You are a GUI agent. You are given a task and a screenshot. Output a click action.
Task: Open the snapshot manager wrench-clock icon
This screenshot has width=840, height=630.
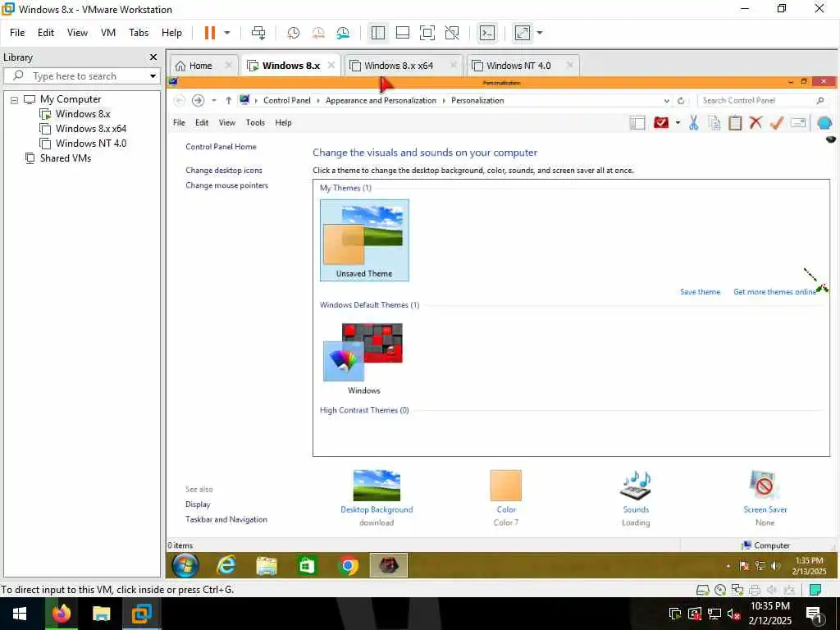point(344,33)
